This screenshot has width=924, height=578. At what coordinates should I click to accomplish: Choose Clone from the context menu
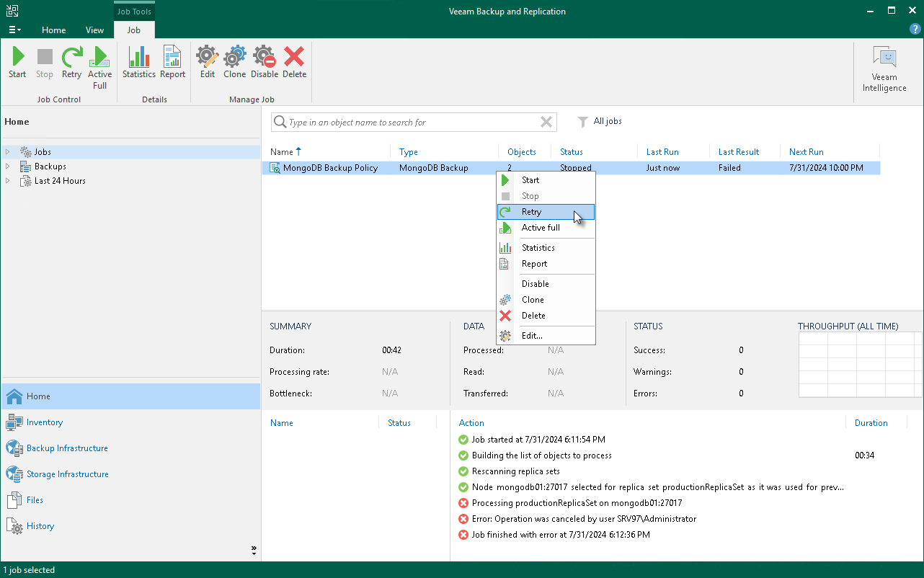click(546, 300)
